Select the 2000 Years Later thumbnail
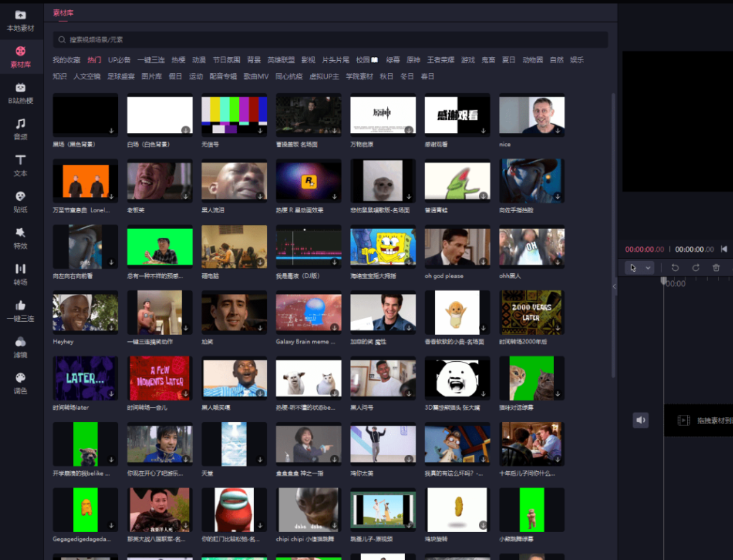Screen dimensions: 733x560 pos(532,312)
